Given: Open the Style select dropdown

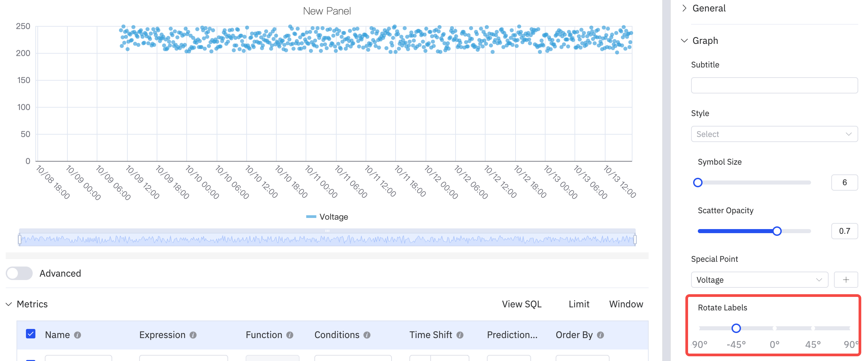Looking at the screenshot, I should click(774, 134).
